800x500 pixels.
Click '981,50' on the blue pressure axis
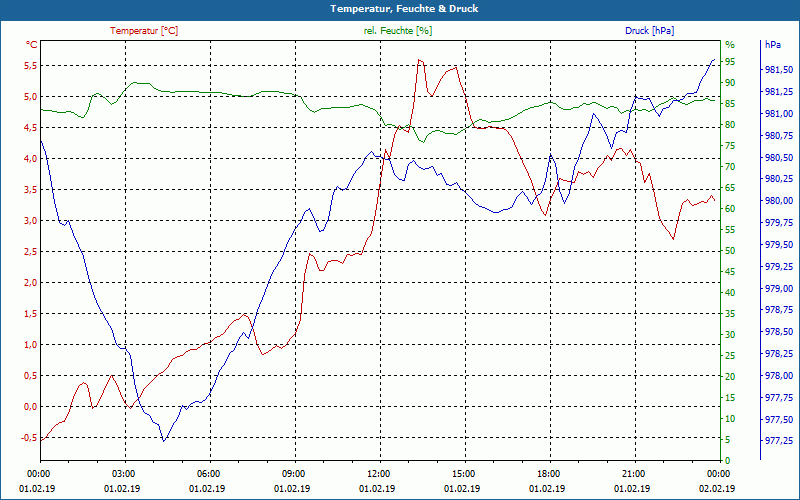tap(779, 70)
